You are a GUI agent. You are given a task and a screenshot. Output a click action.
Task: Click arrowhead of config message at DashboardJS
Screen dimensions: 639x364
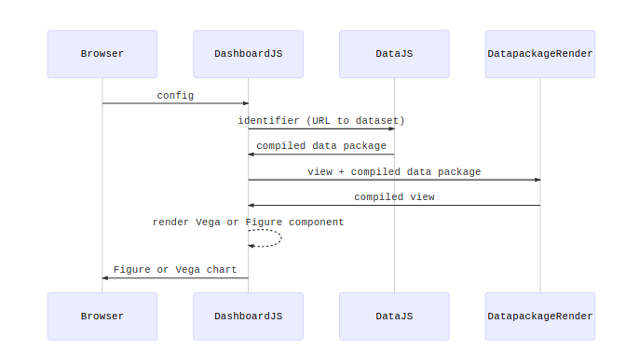coord(246,103)
